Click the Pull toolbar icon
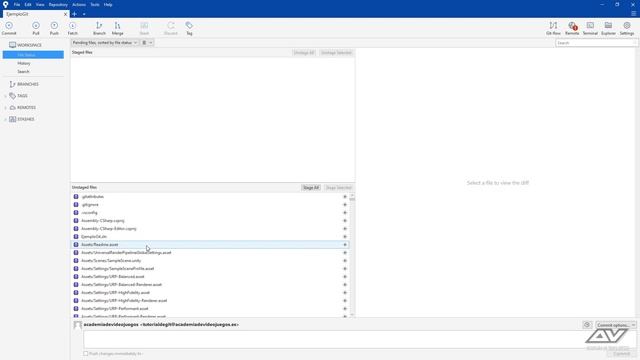640x360 pixels. (x=36, y=28)
